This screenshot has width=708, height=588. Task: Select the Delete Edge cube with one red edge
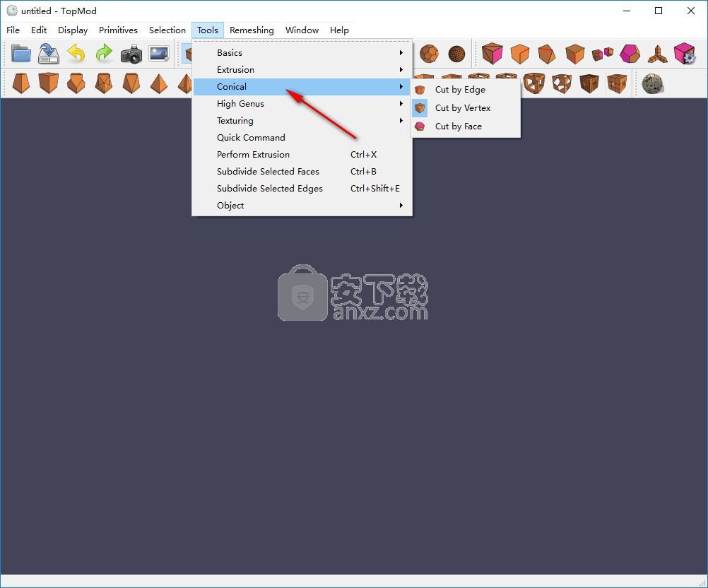tap(520, 54)
